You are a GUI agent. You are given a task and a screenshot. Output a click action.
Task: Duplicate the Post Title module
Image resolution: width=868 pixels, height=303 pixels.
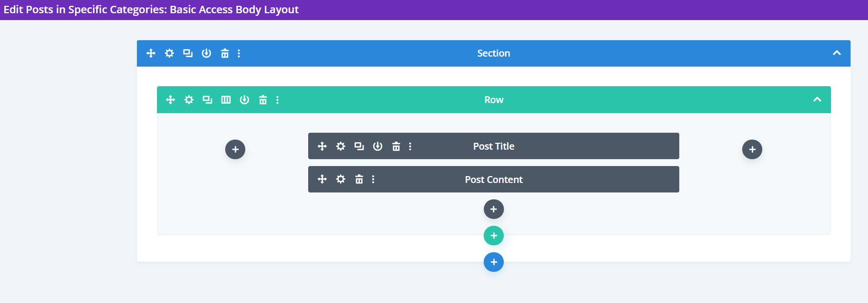(x=359, y=146)
